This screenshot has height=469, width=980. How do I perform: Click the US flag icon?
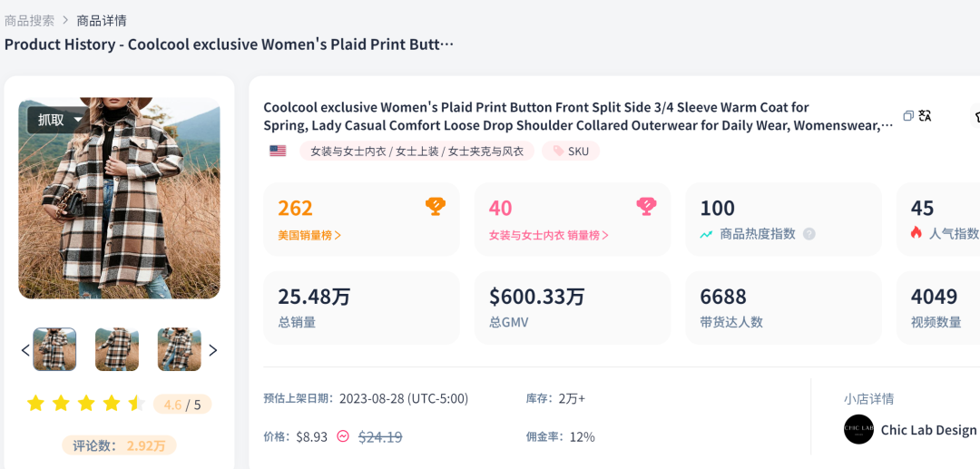coord(278,151)
